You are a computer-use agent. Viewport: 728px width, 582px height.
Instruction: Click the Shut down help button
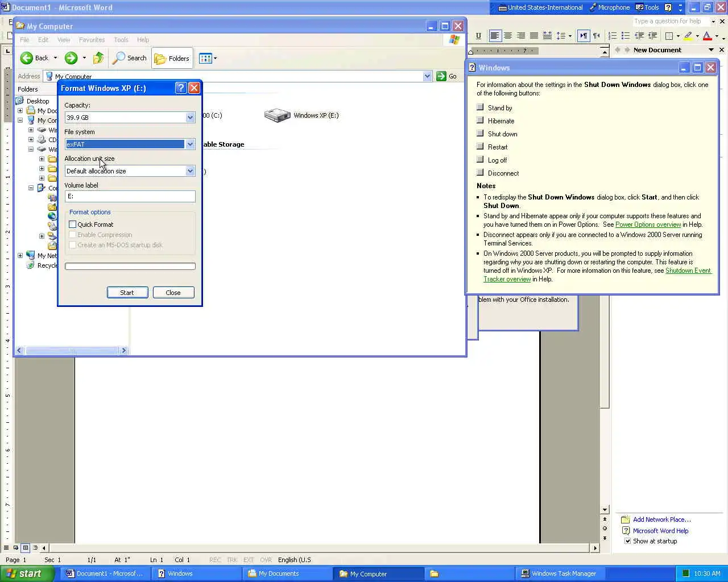coord(480,134)
